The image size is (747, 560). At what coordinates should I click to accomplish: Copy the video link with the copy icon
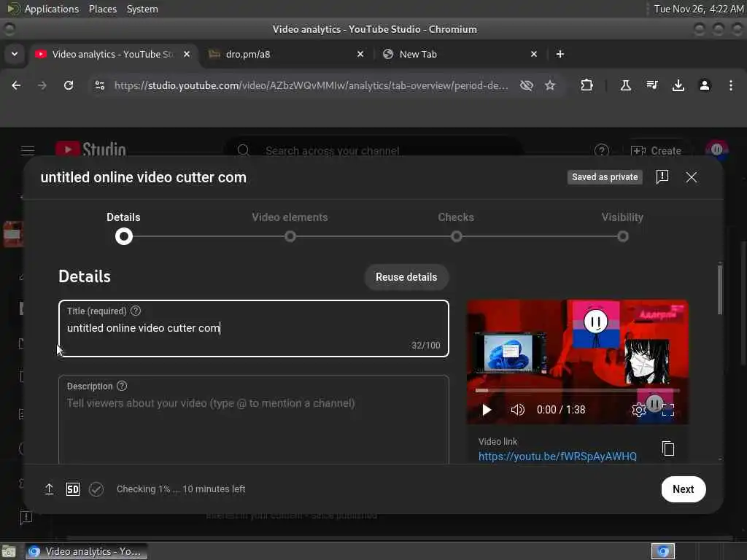click(668, 448)
